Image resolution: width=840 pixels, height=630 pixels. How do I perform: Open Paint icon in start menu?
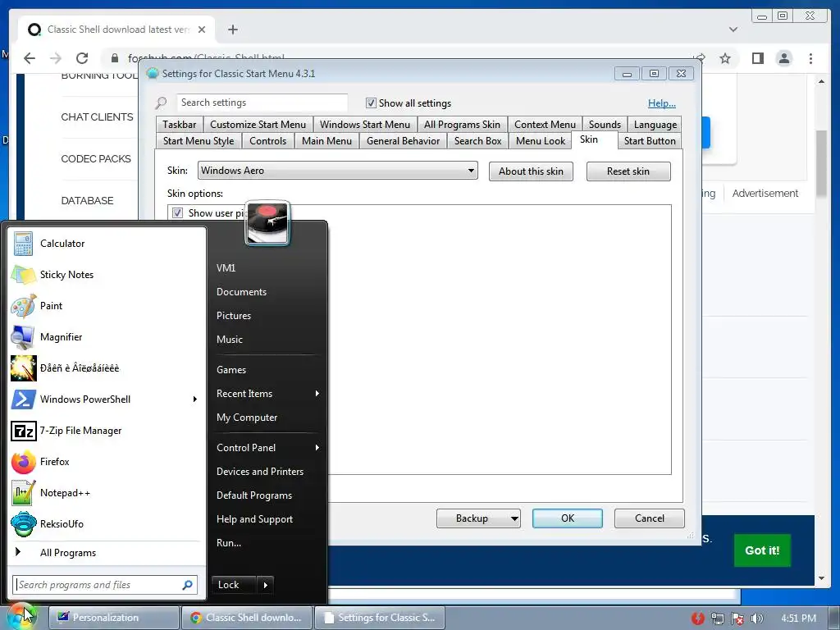24,306
